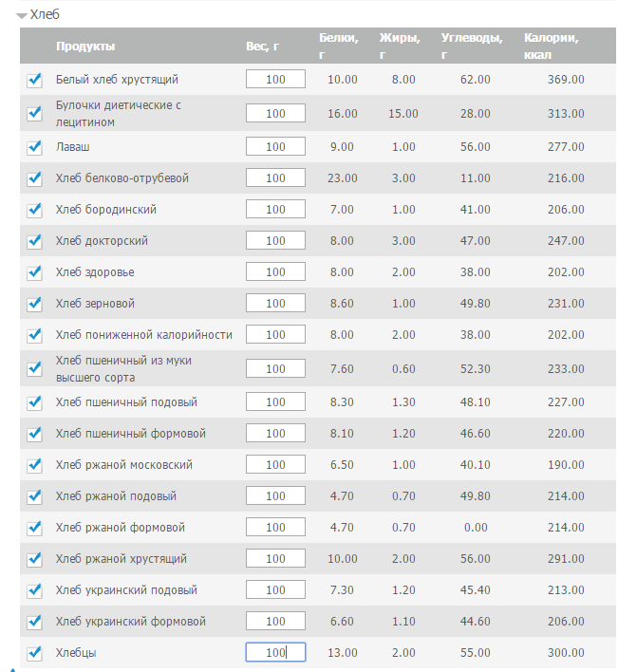
Task: Disable Хлеб украинский подовый checkbox
Action: [x=35, y=590]
